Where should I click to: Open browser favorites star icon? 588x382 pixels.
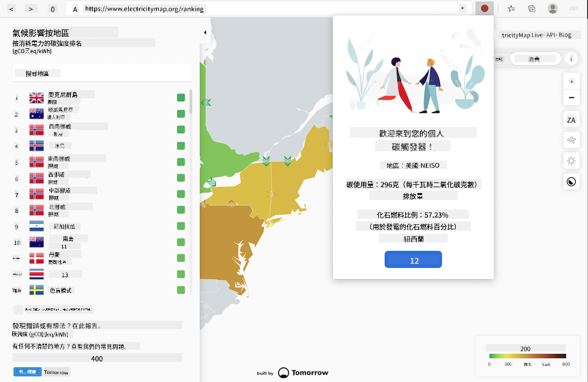pos(511,9)
